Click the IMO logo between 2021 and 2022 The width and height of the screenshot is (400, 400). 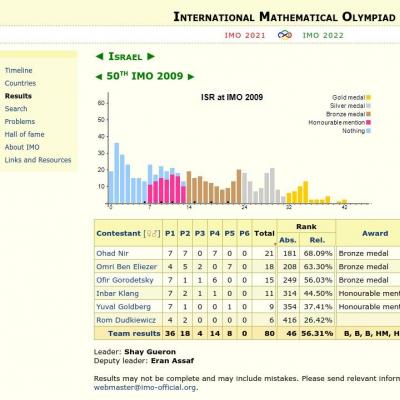(x=285, y=35)
